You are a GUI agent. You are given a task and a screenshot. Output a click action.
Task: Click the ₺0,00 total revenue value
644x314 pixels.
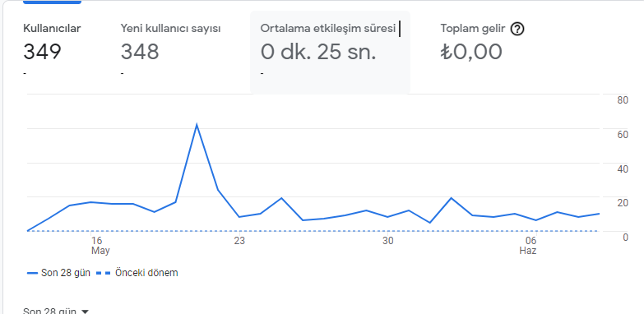coord(471,52)
